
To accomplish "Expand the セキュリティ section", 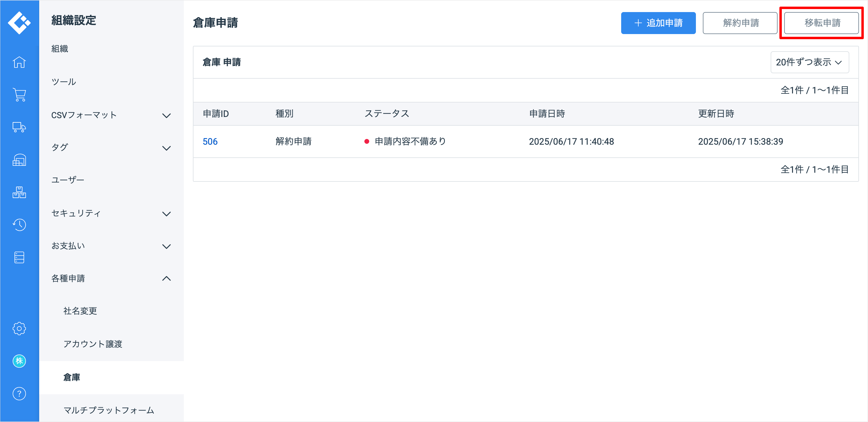I will point(111,213).
